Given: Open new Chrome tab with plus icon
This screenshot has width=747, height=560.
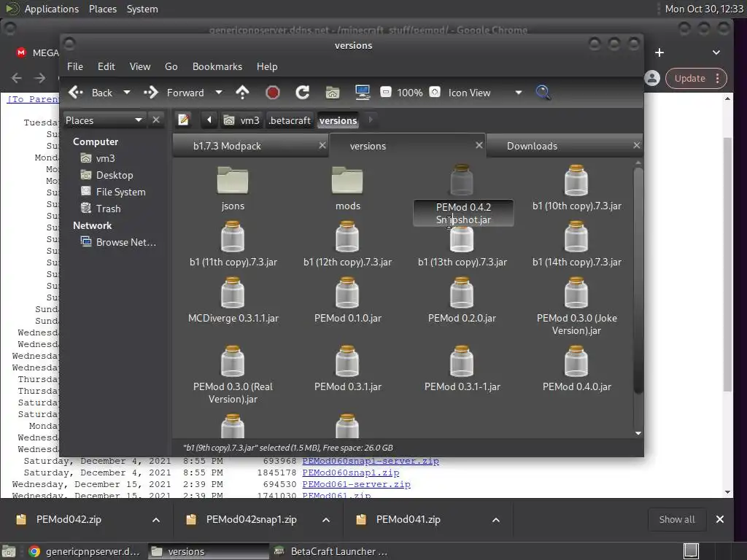Looking at the screenshot, I should click(x=659, y=52).
